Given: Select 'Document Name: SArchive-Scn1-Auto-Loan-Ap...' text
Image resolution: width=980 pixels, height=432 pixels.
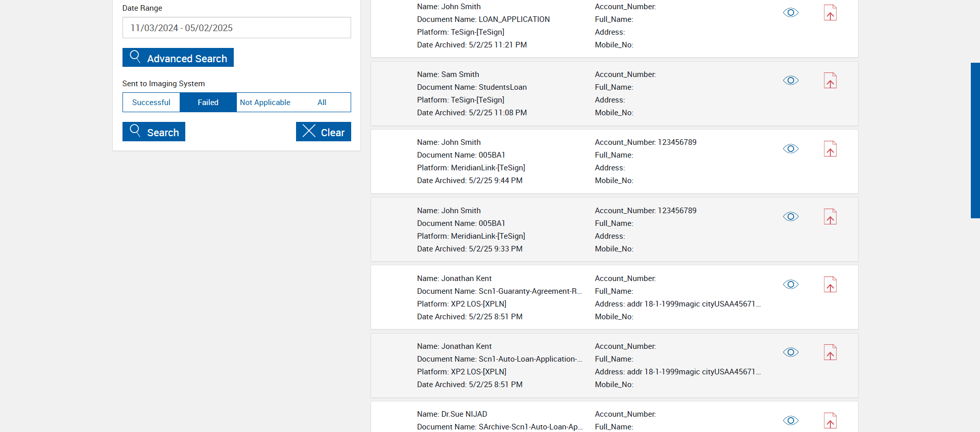Looking at the screenshot, I should [x=500, y=427].
